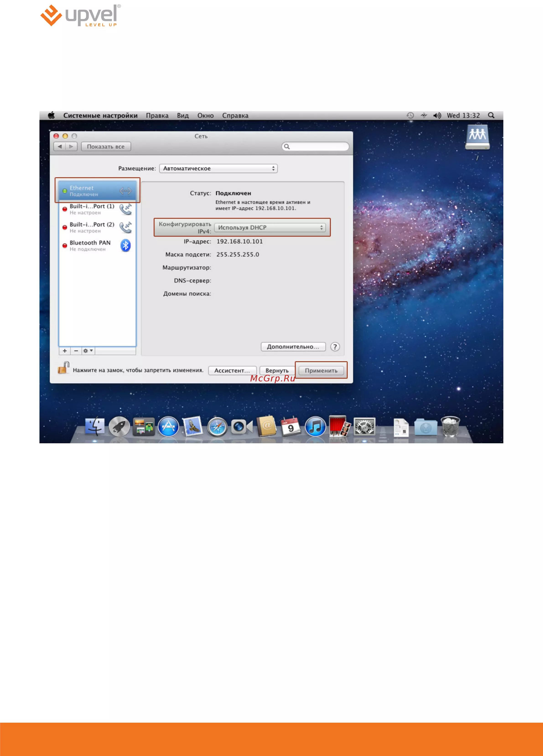Add a network service with plus button
The width and height of the screenshot is (543, 756).
65,351
